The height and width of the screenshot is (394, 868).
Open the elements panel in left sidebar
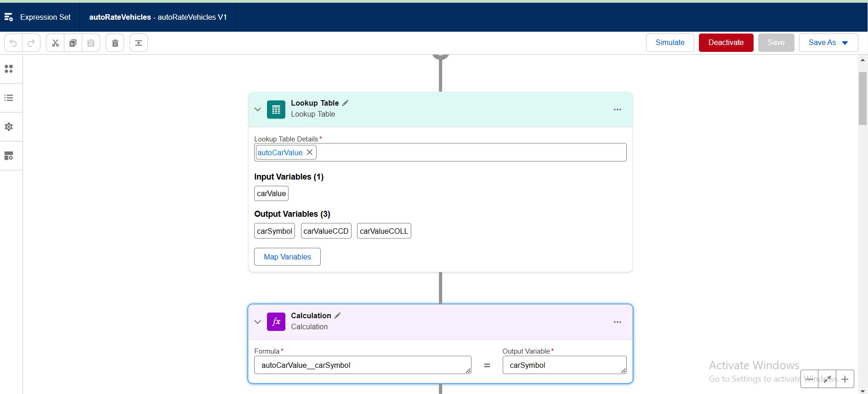coord(9,69)
